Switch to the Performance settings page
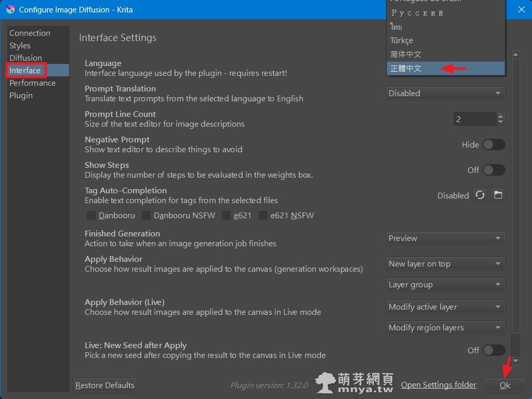Viewport: 532px width, 399px height. tap(32, 83)
